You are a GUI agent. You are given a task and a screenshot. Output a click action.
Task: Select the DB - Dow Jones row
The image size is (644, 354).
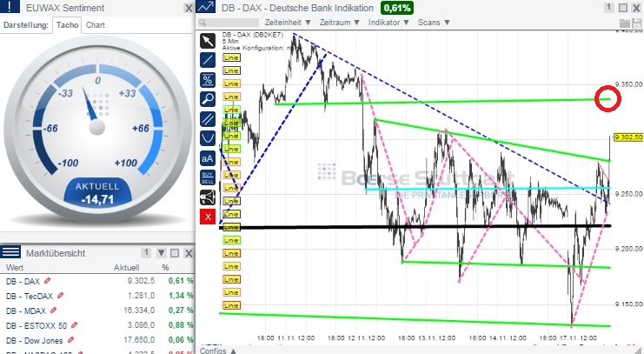pos(97,340)
